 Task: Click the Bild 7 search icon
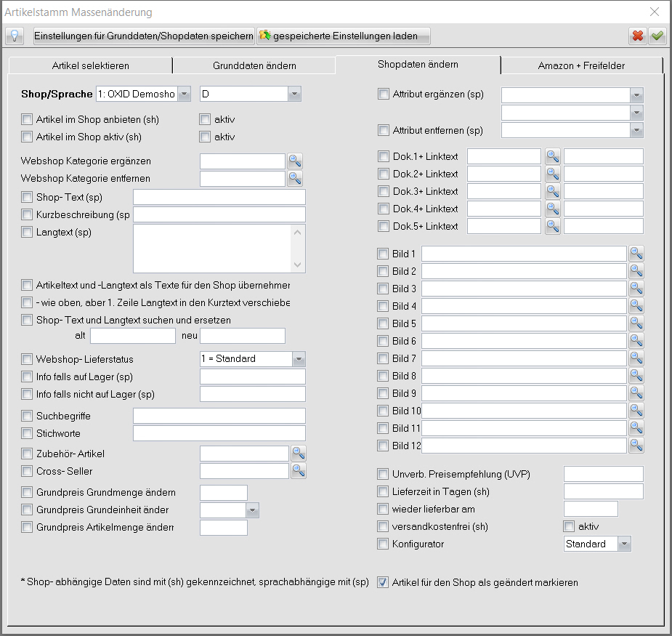pyautogui.click(x=636, y=358)
